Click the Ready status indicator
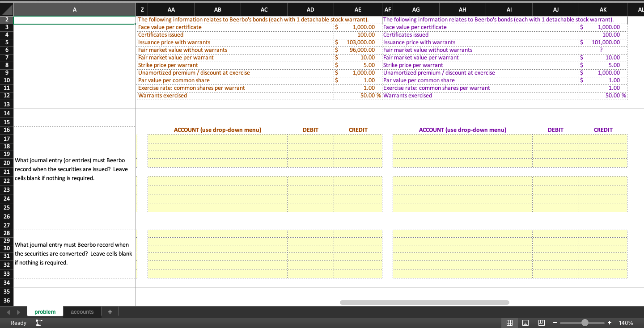Screen dimensions: 644x328 (x=18, y=323)
